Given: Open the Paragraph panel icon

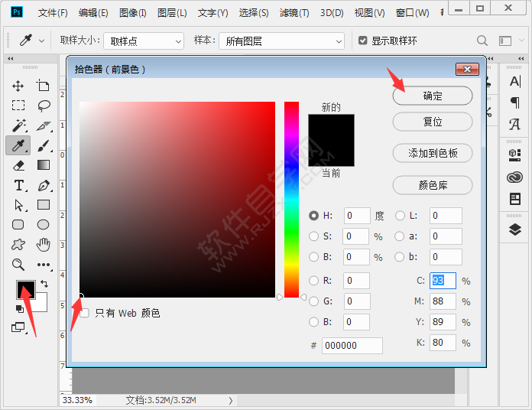Looking at the screenshot, I should point(515,102).
